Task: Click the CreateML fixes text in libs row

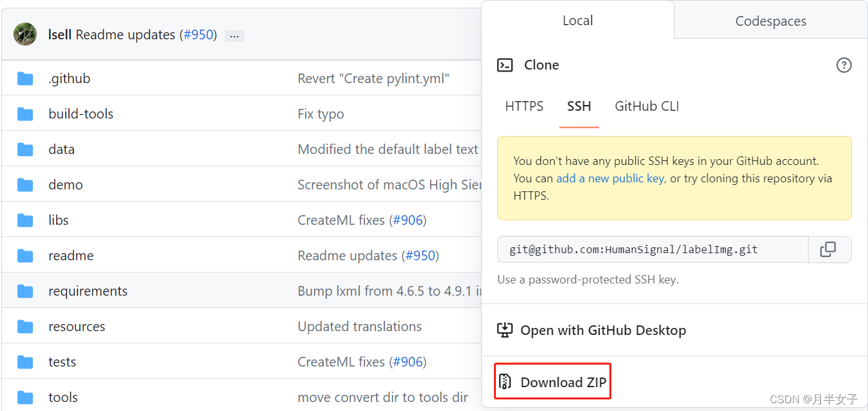Action: pos(341,220)
